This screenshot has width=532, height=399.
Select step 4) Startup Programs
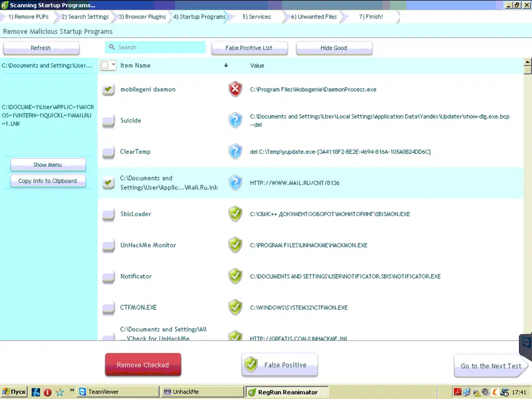click(x=199, y=16)
